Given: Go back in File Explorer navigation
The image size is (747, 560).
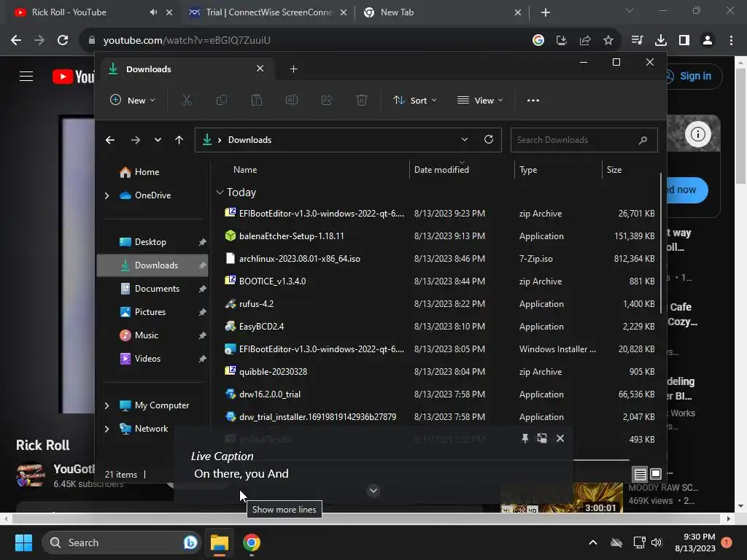Looking at the screenshot, I should (110, 140).
